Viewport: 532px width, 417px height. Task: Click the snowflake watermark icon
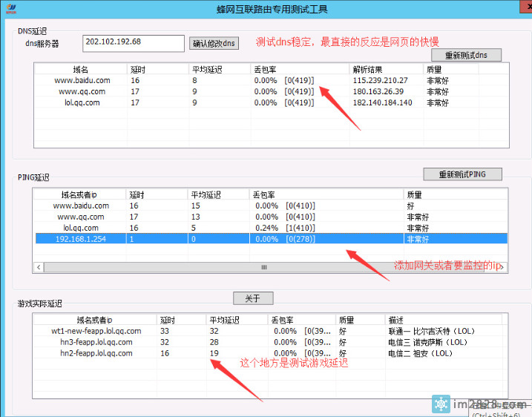(443, 404)
